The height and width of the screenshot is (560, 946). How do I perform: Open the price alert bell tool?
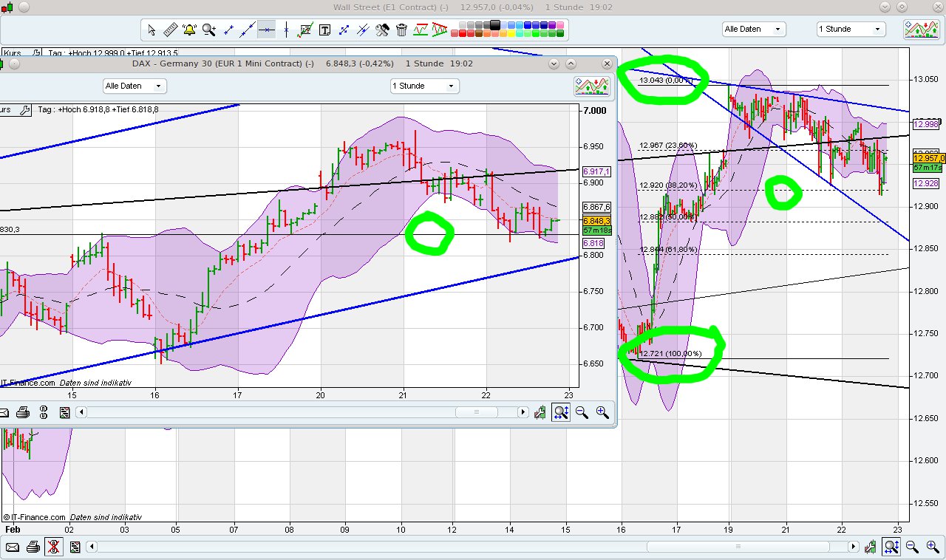(188, 30)
